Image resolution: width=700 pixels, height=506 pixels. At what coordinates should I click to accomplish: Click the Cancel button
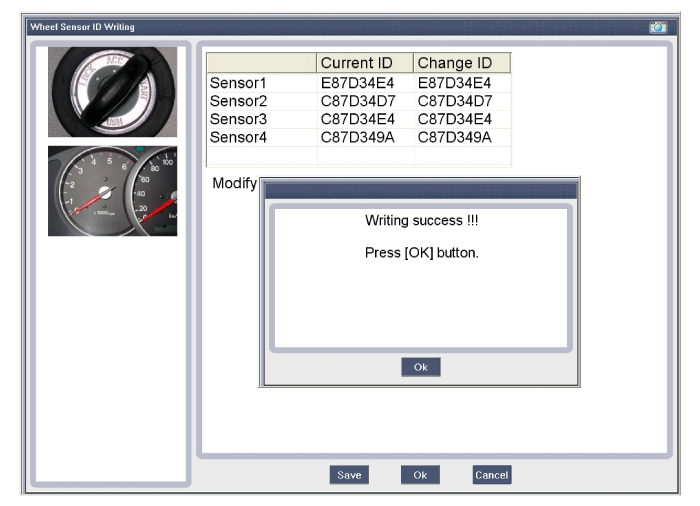pyautogui.click(x=491, y=475)
